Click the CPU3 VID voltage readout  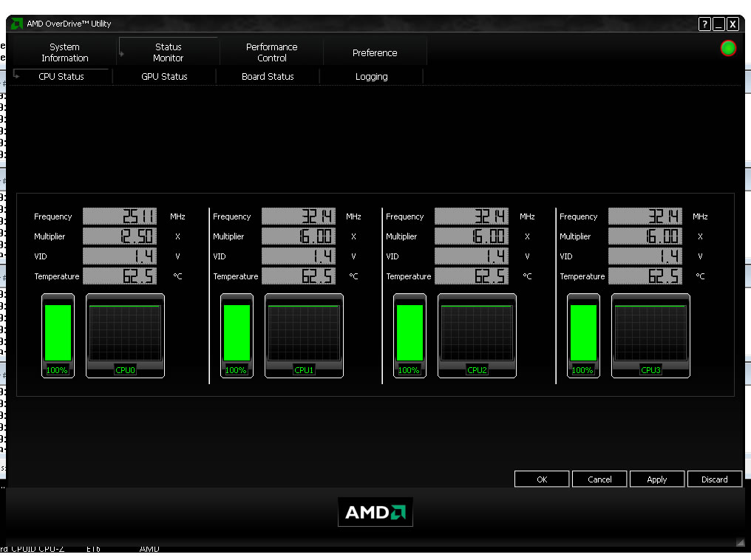coord(645,256)
